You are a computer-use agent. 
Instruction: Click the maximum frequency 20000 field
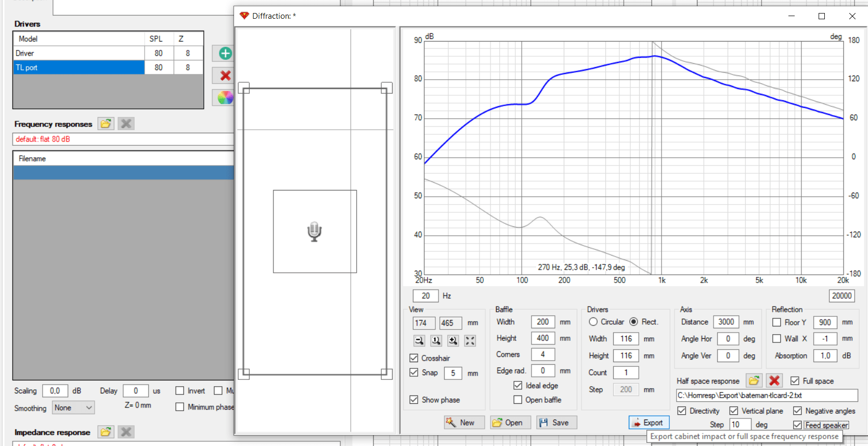842,296
